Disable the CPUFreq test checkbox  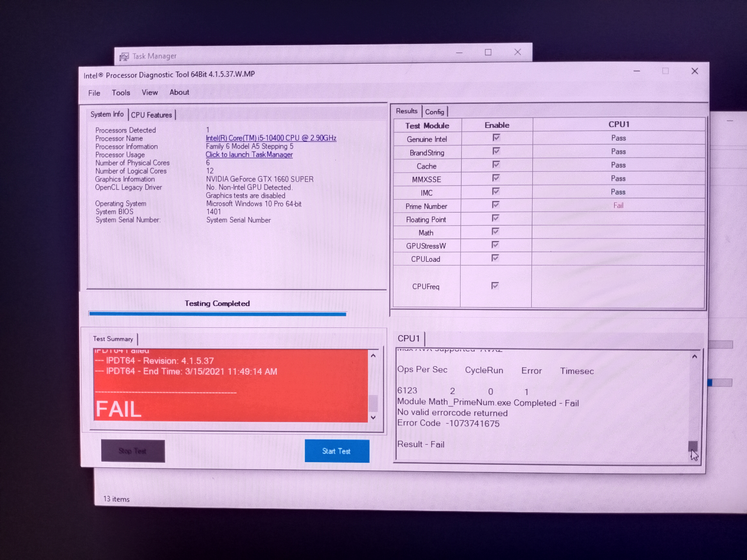495,286
